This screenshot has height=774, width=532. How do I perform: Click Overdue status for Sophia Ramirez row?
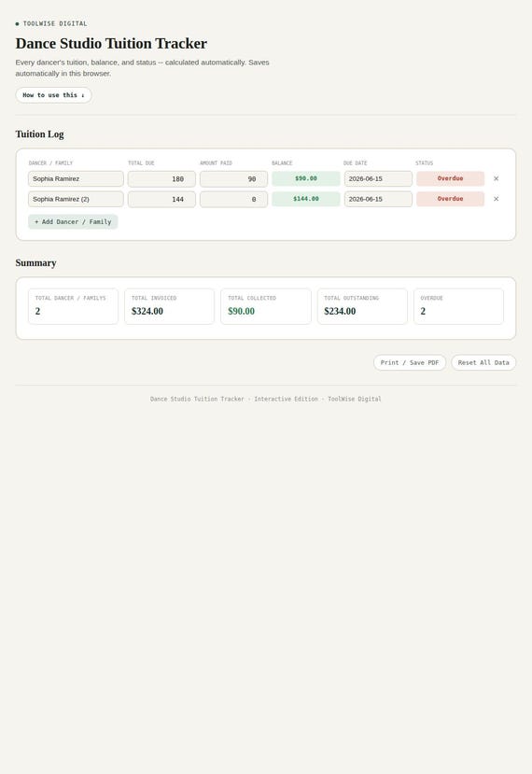(450, 178)
